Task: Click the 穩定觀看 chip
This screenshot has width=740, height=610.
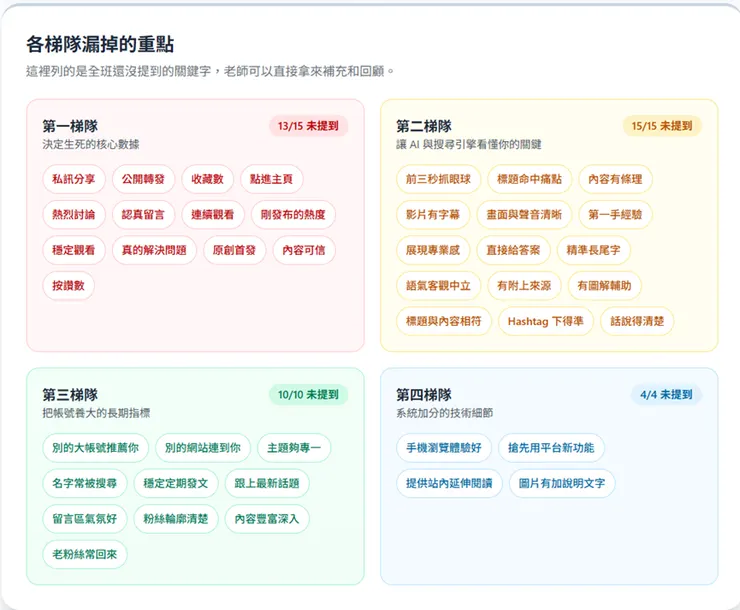Action: click(x=74, y=250)
